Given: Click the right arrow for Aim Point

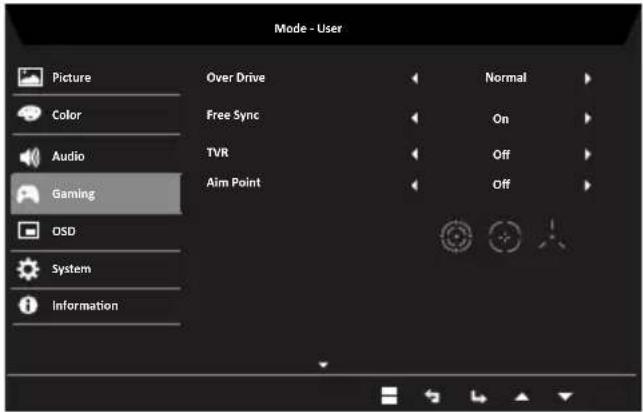Looking at the screenshot, I should 588,185.
